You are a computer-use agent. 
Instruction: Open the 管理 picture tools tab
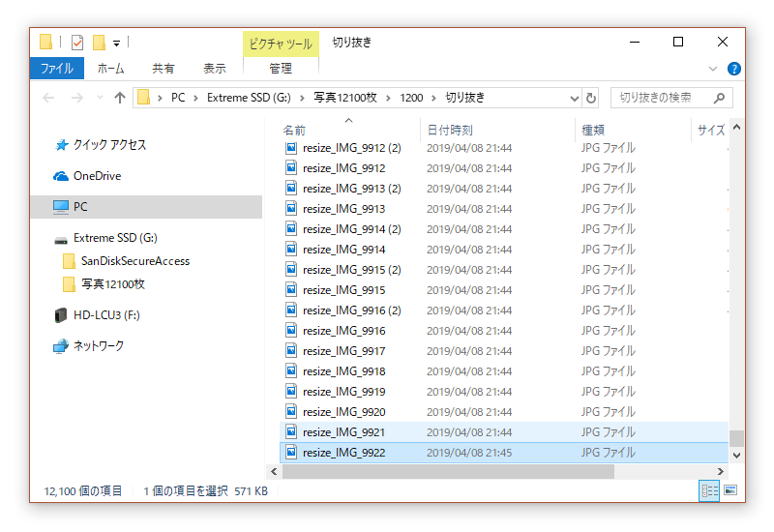click(281, 68)
